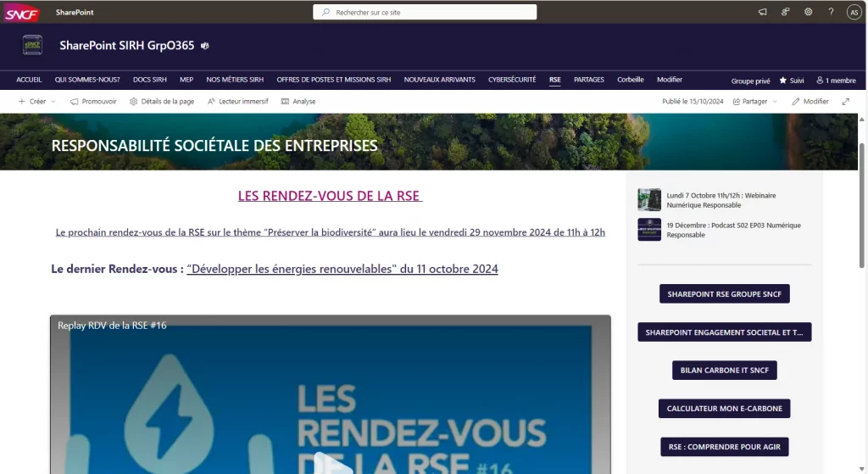This screenshot has width=868, height=474.
Task: Open thumbnail for 19 Décembre Podcast
Action: [649, 230]
